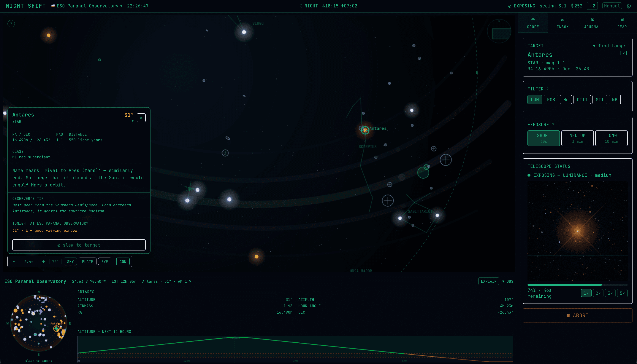The image size is (637, 364).
Task: Switch to the JOURNAL tab
Action: [x=592, y=27]
